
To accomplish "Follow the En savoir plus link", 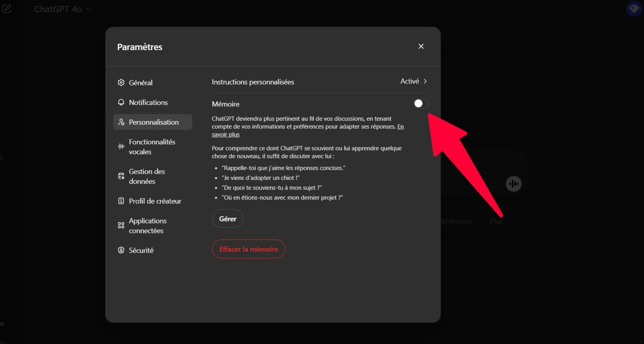I will [x=225, y=134].
